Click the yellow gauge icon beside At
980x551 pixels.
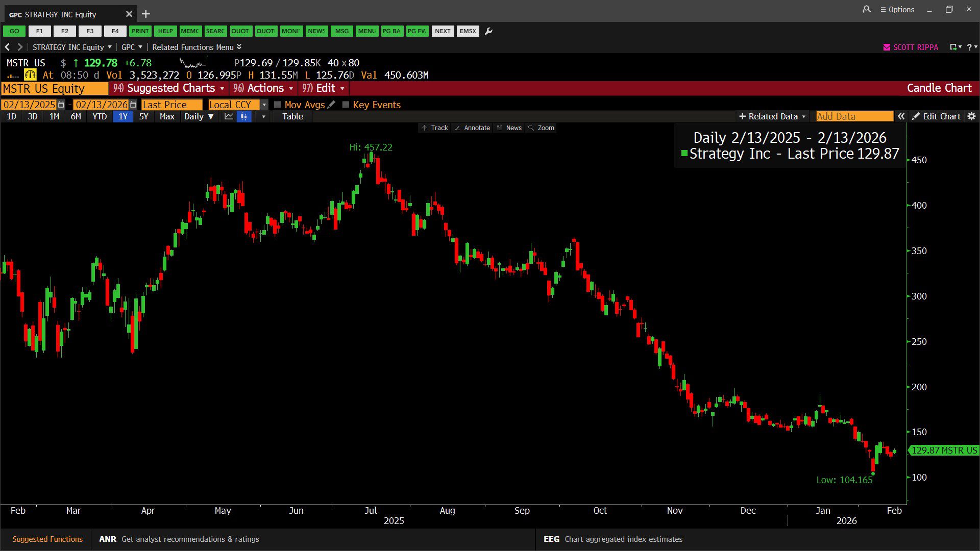(x=31, y=75)
